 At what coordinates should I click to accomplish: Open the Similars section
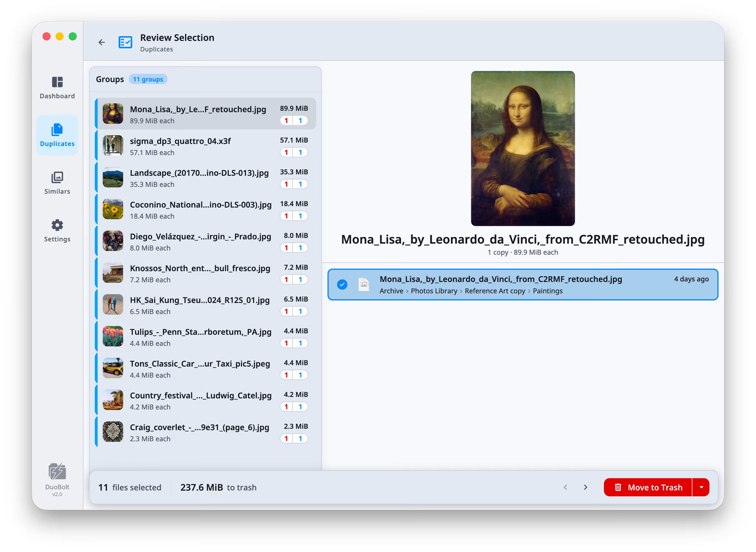pos(57,183)
